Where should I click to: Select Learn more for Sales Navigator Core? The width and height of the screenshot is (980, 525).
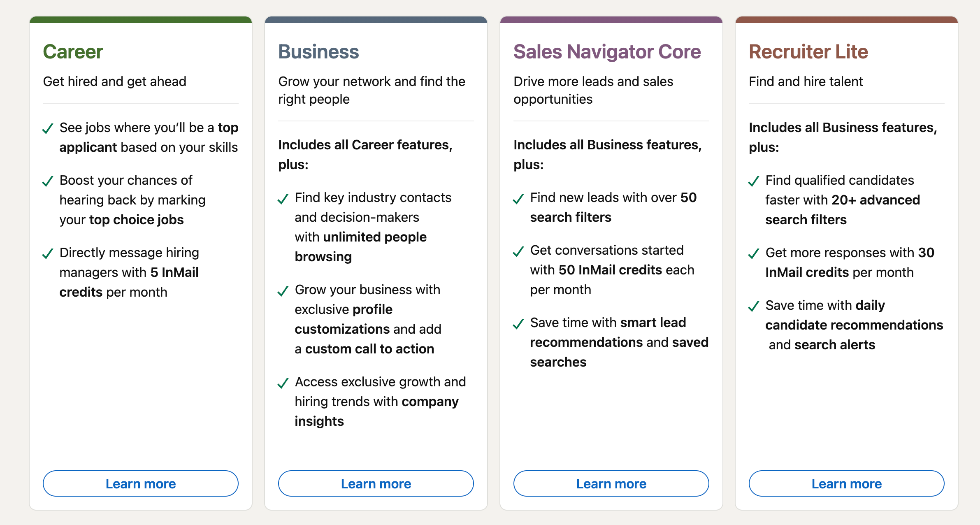[x=611, y=483]
